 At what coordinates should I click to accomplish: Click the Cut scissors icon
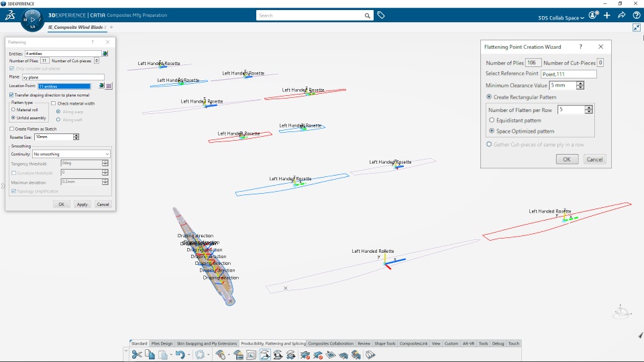(137, 355)
